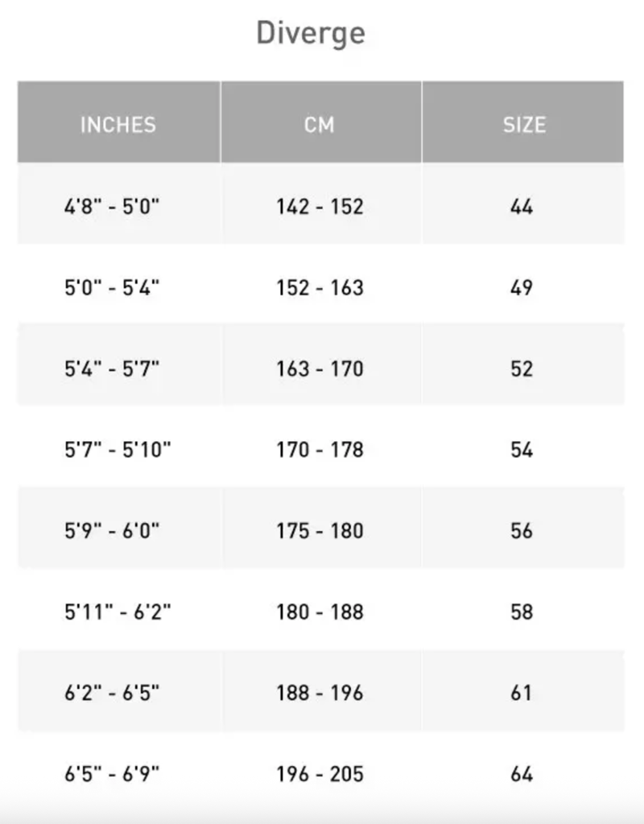644x824 pixels.
Task: Click the Diverge title heading
Action: [x=311, y=34]
